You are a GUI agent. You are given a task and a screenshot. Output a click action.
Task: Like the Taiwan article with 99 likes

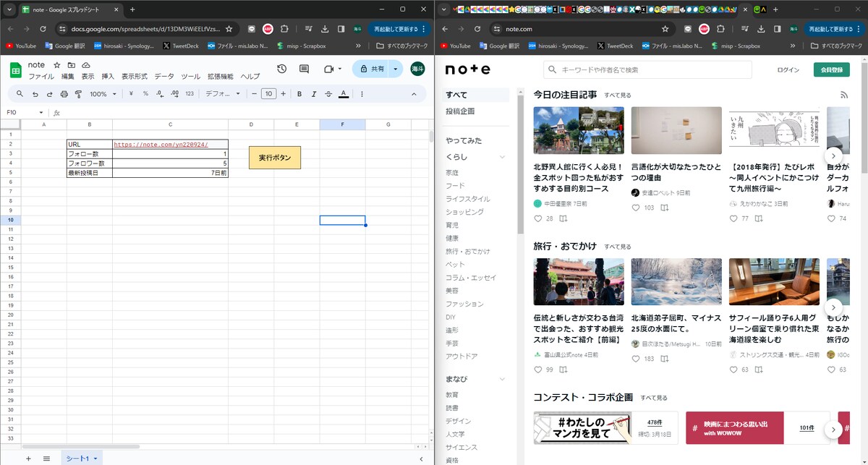tap(537, 370)
